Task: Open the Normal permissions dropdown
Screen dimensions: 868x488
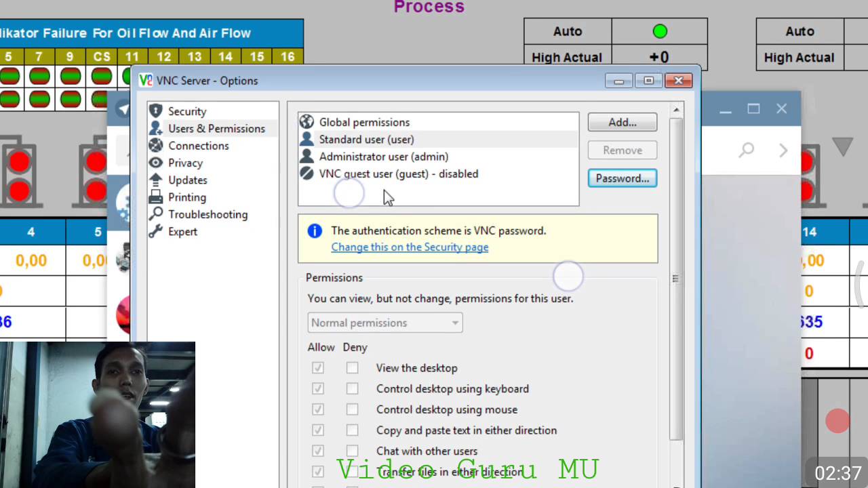Action: (x=385, y=323)
